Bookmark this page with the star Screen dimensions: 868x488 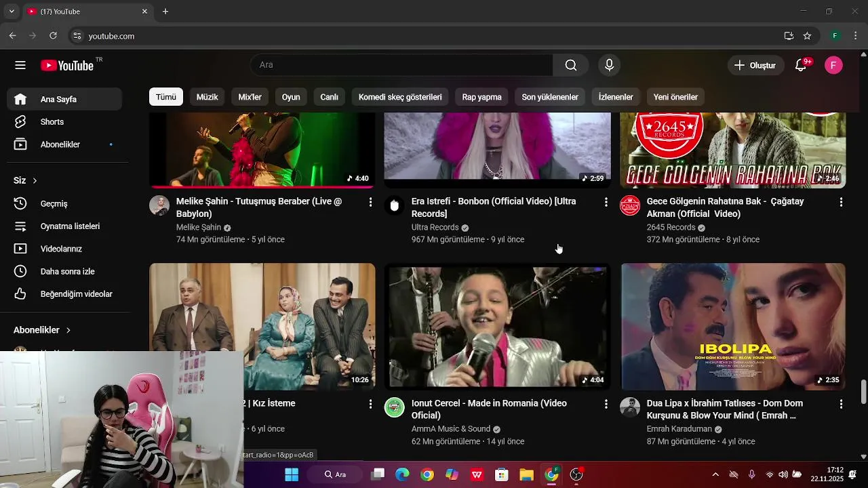(x=807, y=36)
